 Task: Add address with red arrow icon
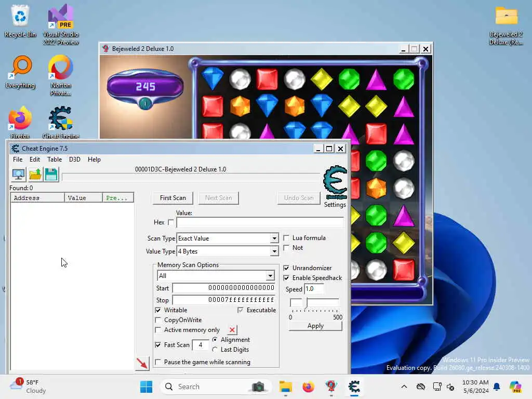pos(142,363)
